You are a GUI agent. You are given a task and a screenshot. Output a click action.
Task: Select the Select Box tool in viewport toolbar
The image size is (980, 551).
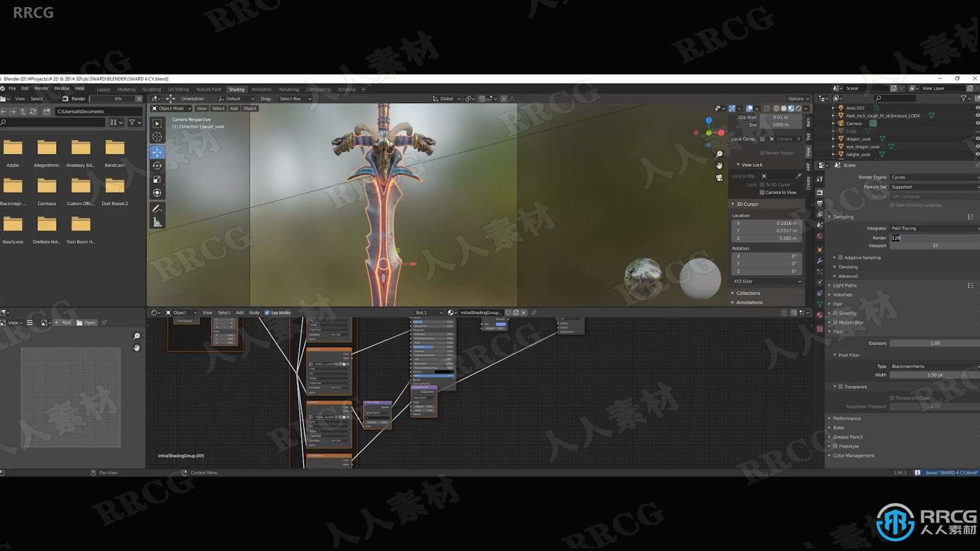tap(157, 123)
